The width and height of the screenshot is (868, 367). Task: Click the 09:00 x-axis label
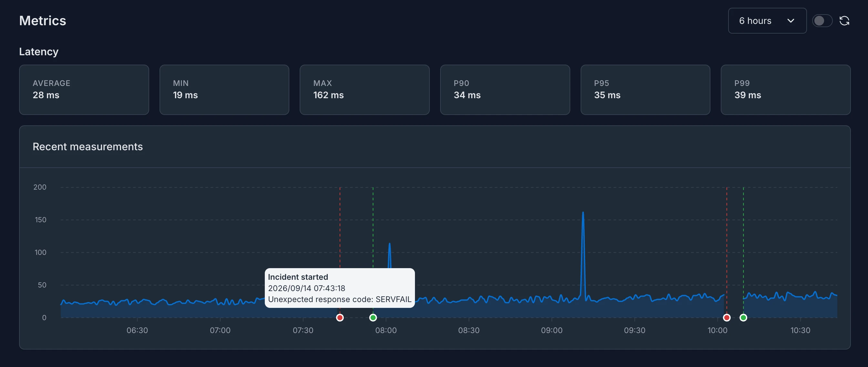point(552,330)
